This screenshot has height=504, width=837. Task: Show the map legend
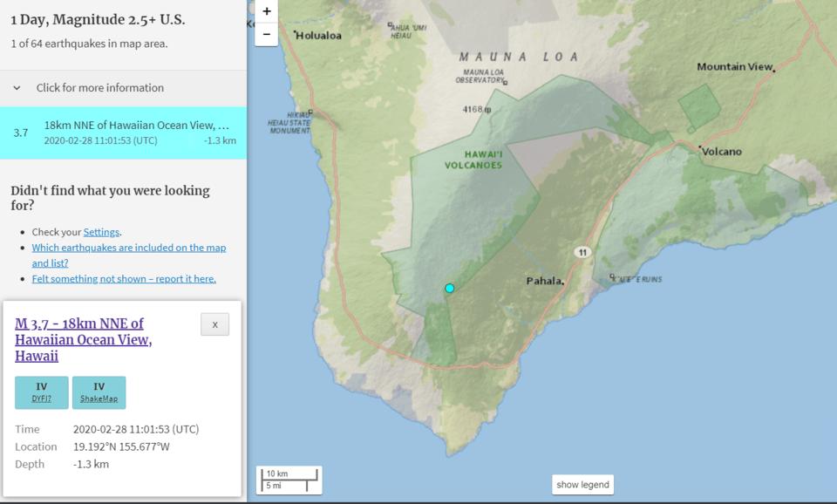[x=583, y=485]
